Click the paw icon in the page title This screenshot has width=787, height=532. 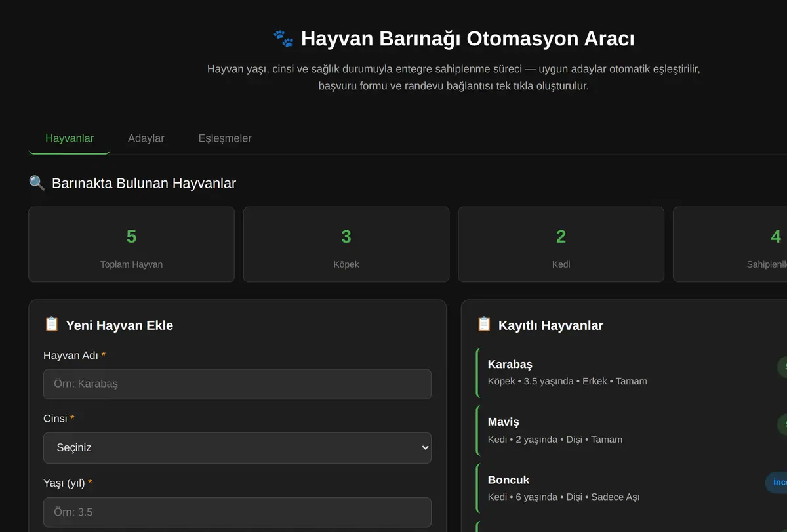click(283, 39)
